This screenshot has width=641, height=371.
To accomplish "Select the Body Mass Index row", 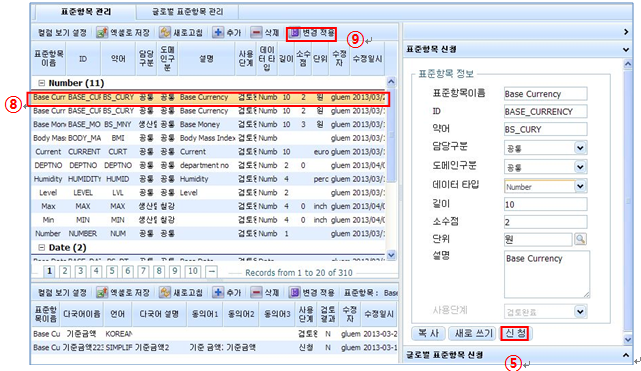I will (x=208, y=138).
